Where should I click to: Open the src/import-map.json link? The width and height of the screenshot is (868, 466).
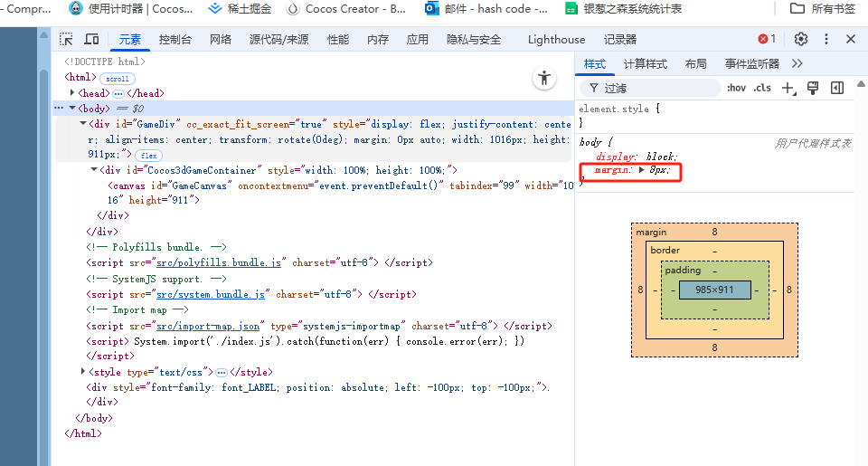pyautogui.click(x=208, y=326)
